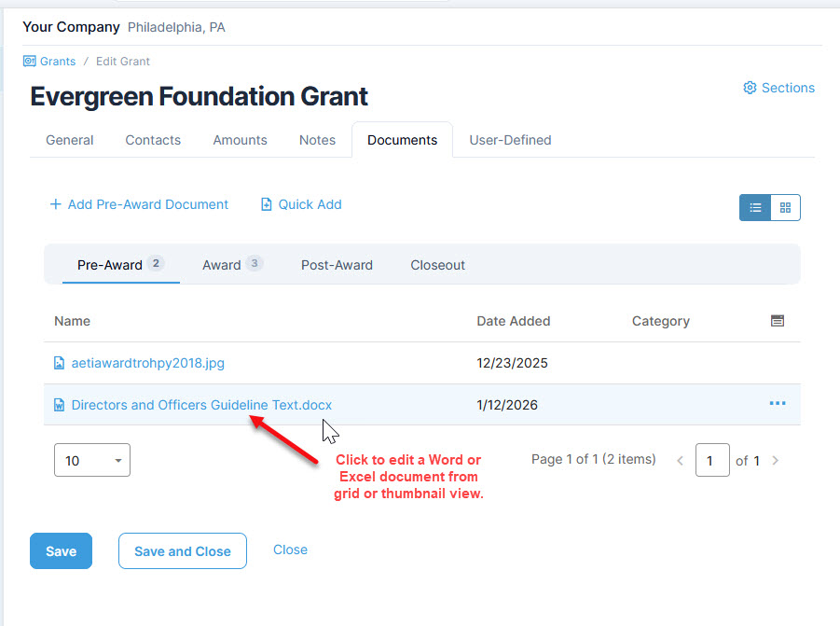Screen dimensions: 840x626
Task: Switch to list view layout
Action: click(x=755, y=208)
